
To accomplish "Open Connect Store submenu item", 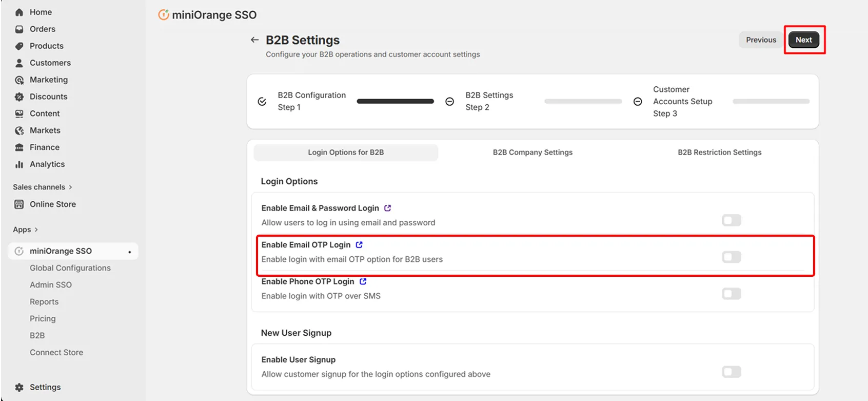I will (x=56, y=353).
